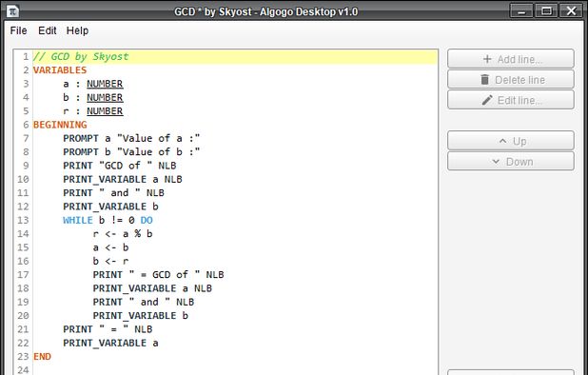The width and height of the screenshot is (588, 375).
Task: Click the up chevron icon on Up button
Action: click(x=503, y=141)
